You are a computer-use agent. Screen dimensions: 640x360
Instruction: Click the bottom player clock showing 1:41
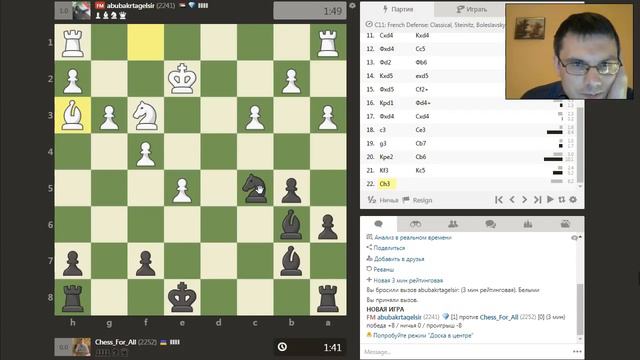pyautogui.click(x=310, y=347)
